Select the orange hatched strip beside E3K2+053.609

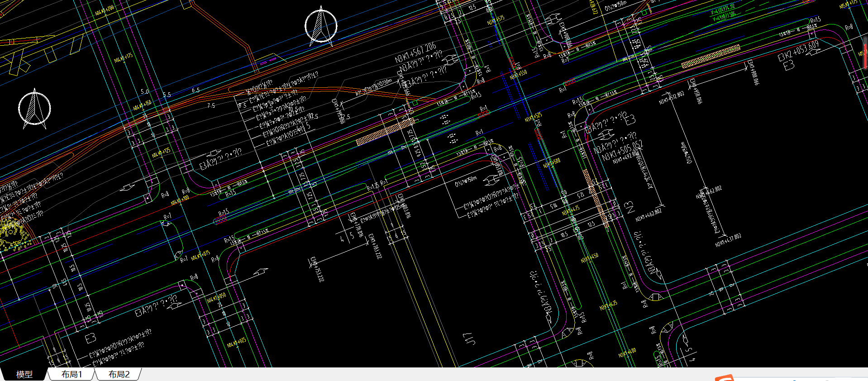click(x=711, y=57)
